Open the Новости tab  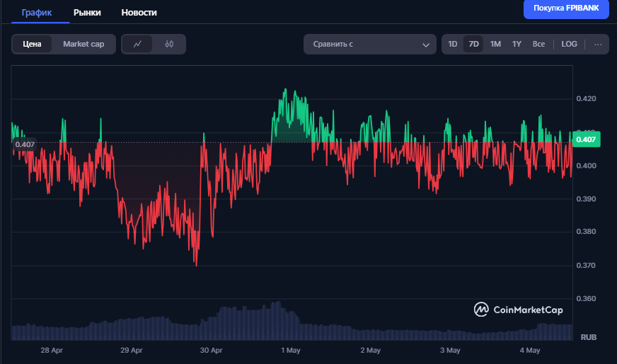[139, 13]
